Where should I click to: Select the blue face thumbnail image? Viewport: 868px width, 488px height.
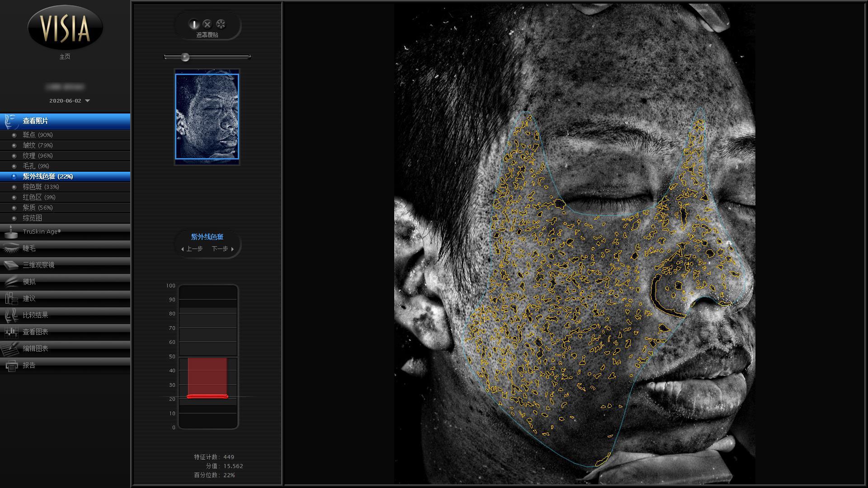tap(207, 117)
